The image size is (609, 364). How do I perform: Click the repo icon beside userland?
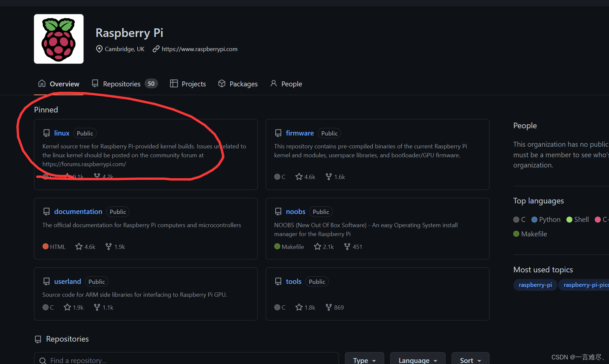(x=47, y=282)
